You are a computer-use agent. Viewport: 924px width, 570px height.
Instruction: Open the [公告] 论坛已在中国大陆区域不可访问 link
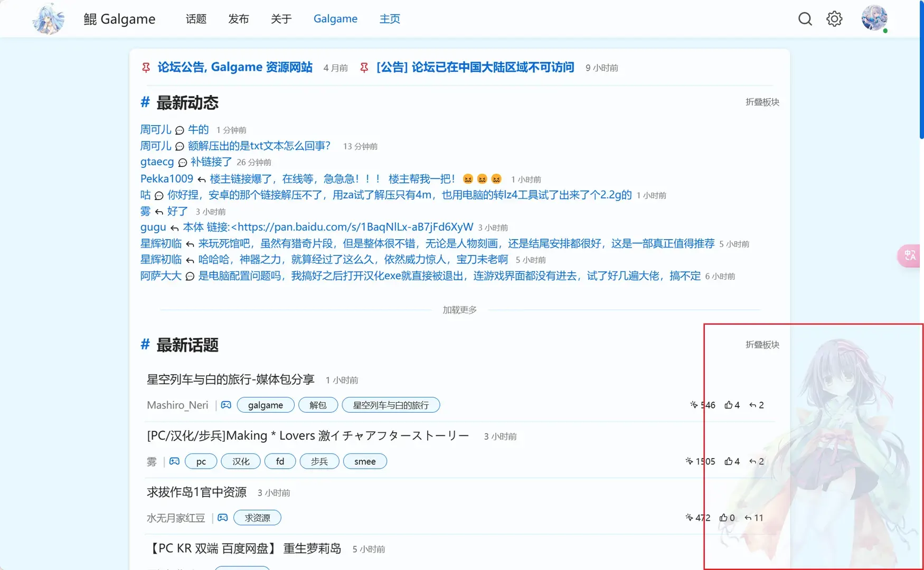click(x=475, y=68)
